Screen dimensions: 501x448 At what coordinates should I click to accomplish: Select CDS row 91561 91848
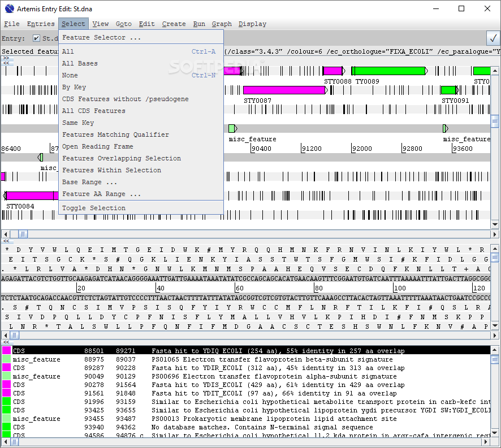(x=246, y=393)
